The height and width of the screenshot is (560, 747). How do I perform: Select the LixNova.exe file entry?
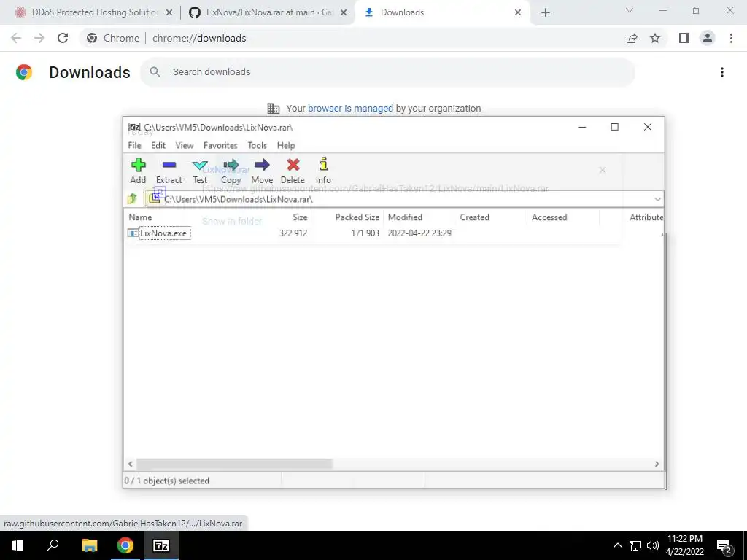[163, 233]
